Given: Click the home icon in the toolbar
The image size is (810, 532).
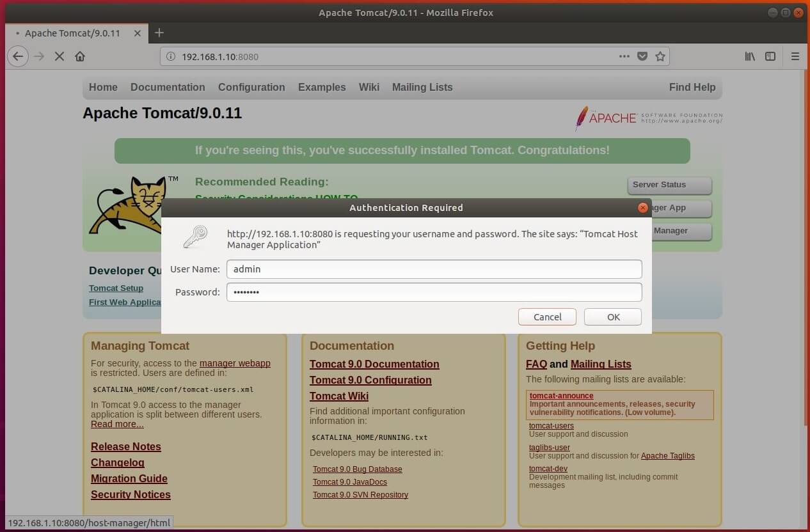Looking at the screenshot, I should (x=79, y=56).
